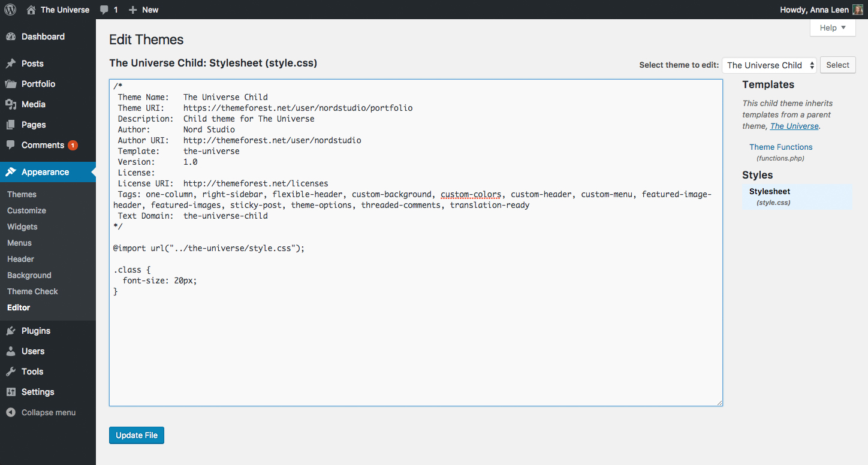868x465 pixels.
Task: Select Stylesheet style.css file entry
Action: point(797,197)
